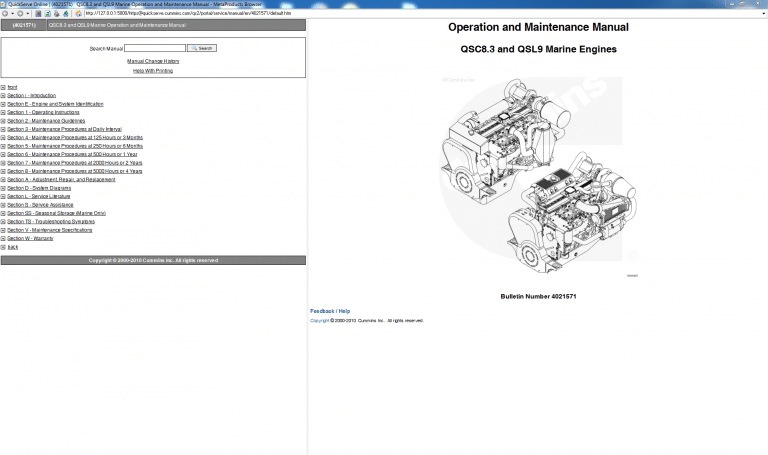This screenshot has height=455, width=768.
Task: Expand Section L - Service Literature node
Action: [x=3, y=196]
